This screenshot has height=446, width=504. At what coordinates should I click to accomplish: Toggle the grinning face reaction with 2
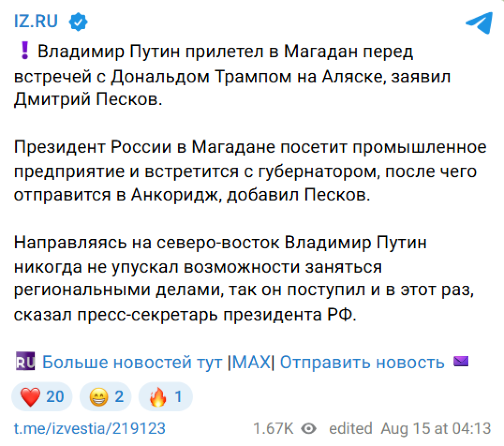click(106, 397)
